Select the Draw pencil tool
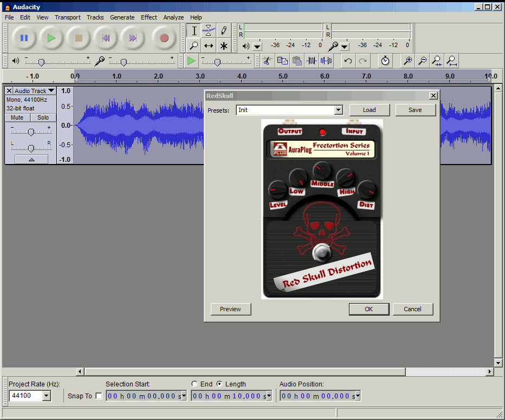The width and height of the screenshot is (505, 420). (224, 31)
